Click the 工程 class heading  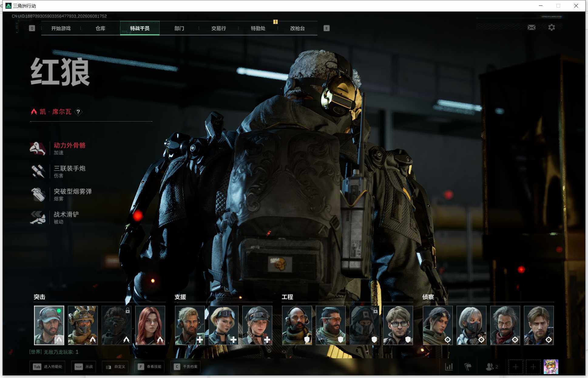(x=287, y=297)
